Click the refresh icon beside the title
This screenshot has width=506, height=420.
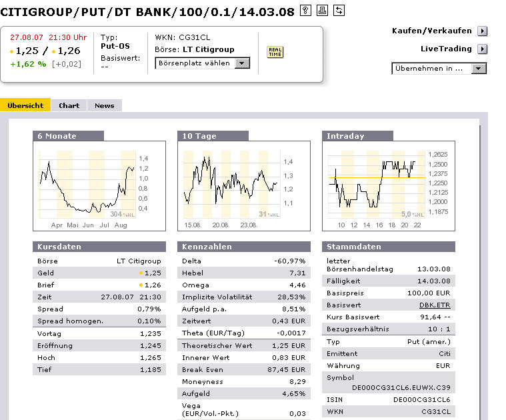339,10
